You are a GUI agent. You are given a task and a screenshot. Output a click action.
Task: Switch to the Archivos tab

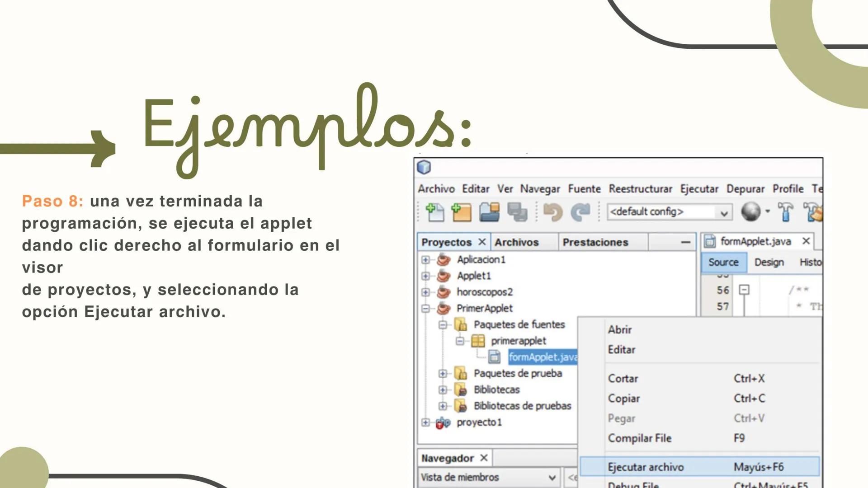click(x=517, y=242)
